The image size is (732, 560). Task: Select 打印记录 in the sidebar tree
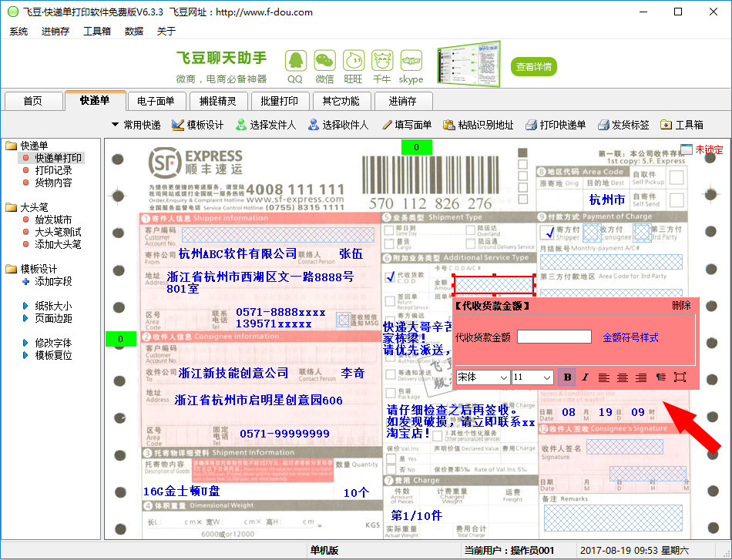point(53,170)
